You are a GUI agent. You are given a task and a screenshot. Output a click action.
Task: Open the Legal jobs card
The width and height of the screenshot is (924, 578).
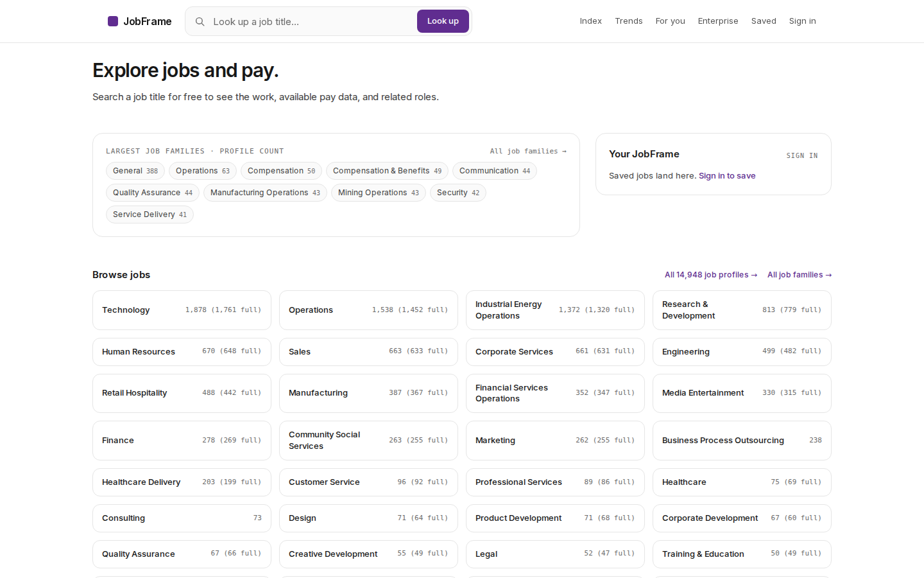pos(555,554)
